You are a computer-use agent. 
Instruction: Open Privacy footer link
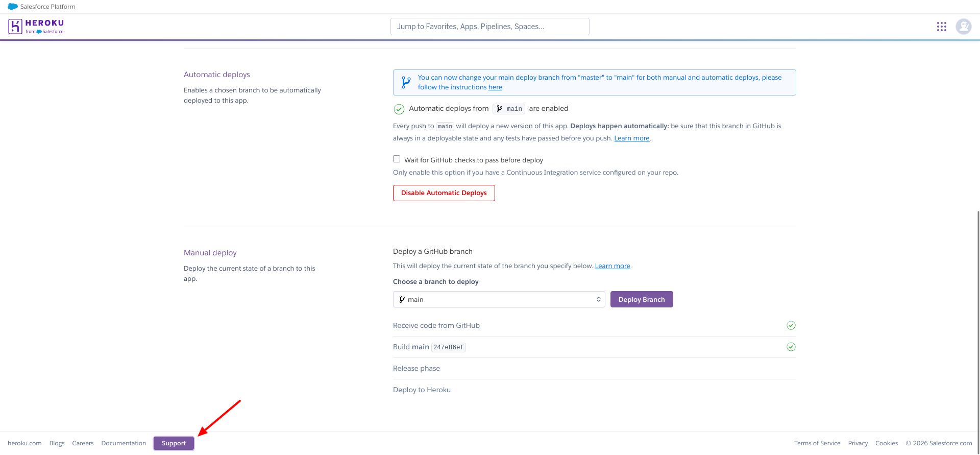point(858,443)
